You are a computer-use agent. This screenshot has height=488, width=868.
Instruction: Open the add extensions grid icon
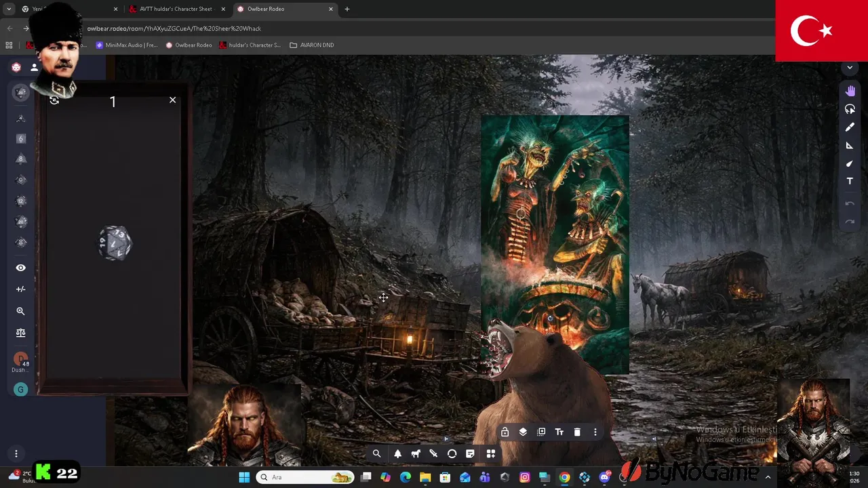[x=491, y=454]
